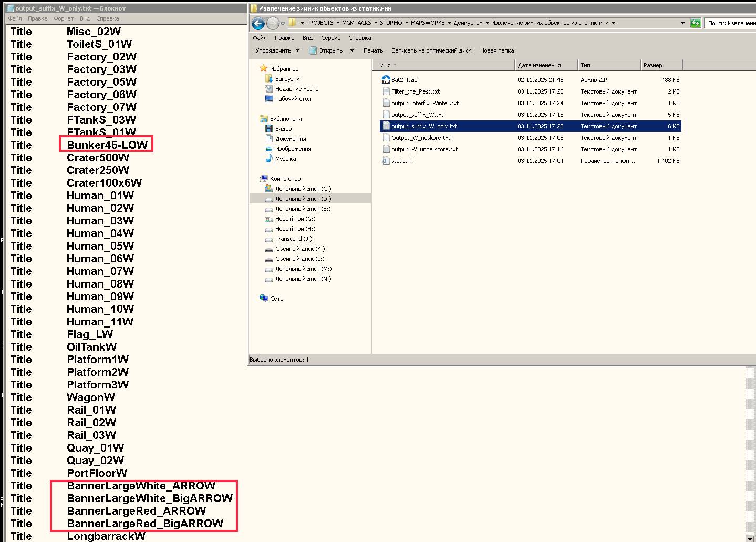Expand the dropdown arrow next to Open
Screen dimensions: 756x542
tap(352, 50)
